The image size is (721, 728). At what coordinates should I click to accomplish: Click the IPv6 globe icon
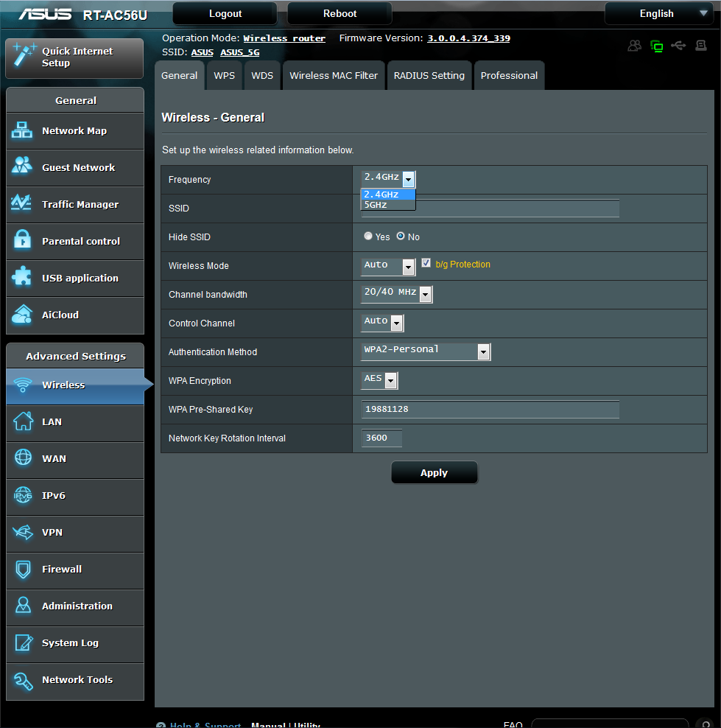(x=23, y=495)
